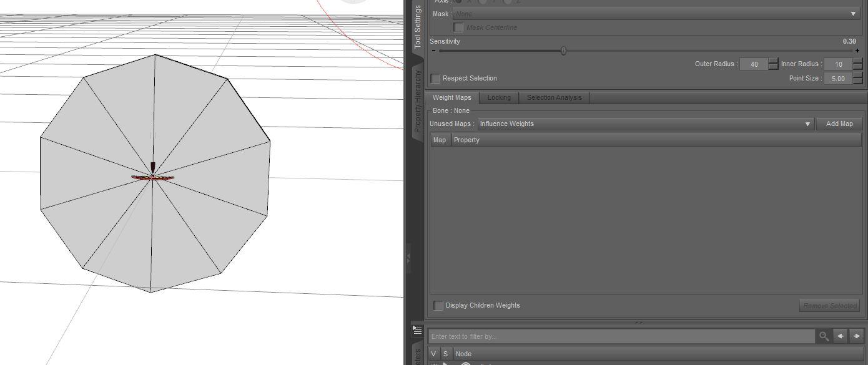Viewport: 868px width, 365px height.
Task: Open the Selection Analysis tab
Action: (x=555, y=97)
